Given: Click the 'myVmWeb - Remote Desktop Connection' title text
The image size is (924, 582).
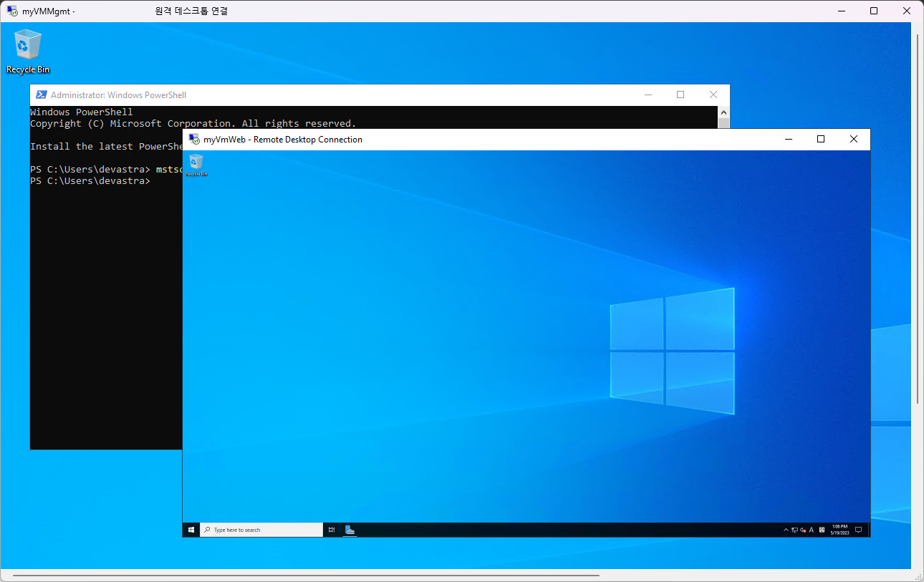Looking at the screenshot, I should tap(283, 139).
